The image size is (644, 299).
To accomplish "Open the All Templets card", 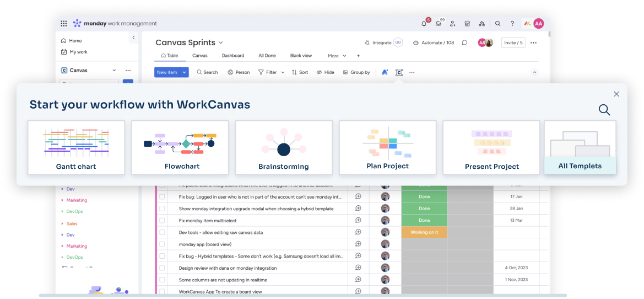I will click(580, 148).
